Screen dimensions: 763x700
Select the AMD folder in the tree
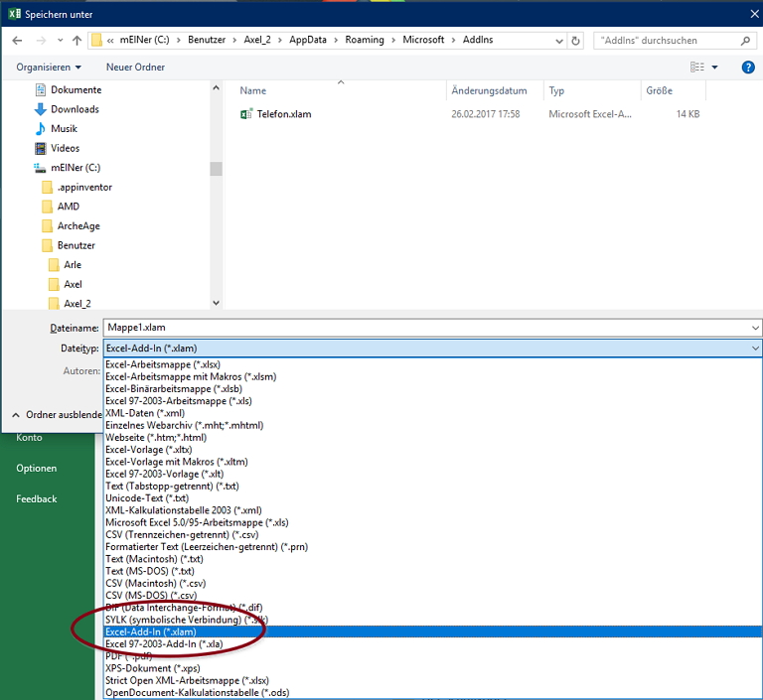pos(69,207)
